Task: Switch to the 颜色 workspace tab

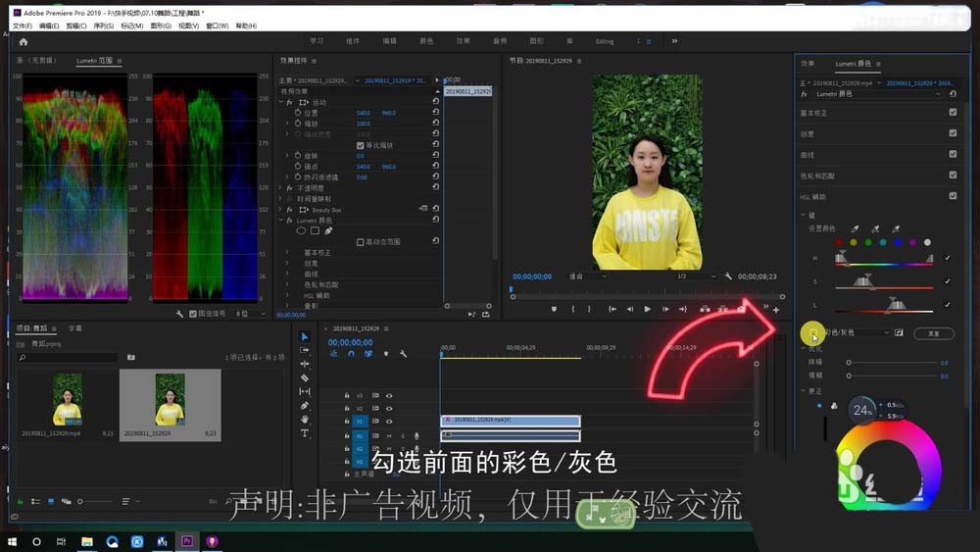Action: 426,41
